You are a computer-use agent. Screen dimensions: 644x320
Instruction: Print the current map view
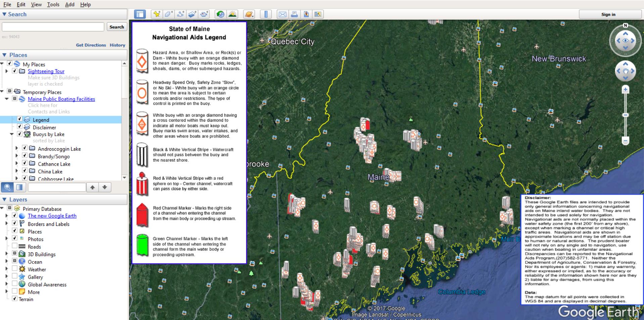[293, 14]
